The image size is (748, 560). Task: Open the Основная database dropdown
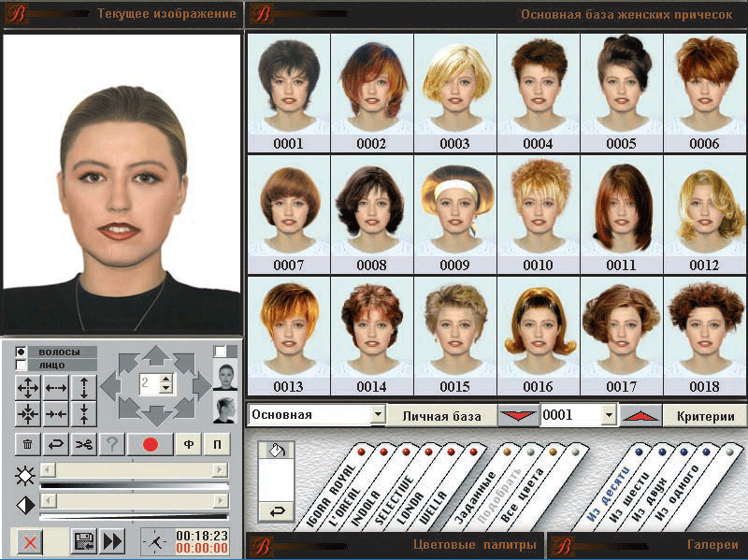coord(378,414)
